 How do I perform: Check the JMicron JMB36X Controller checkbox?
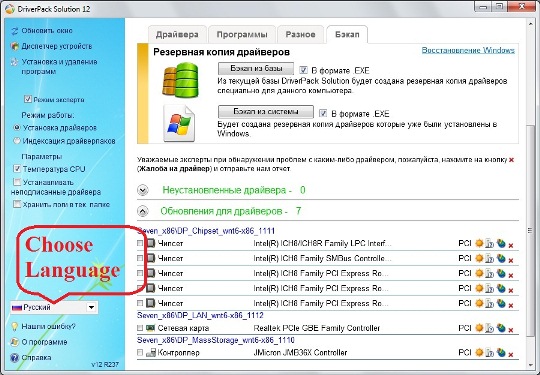coord(140,353)
